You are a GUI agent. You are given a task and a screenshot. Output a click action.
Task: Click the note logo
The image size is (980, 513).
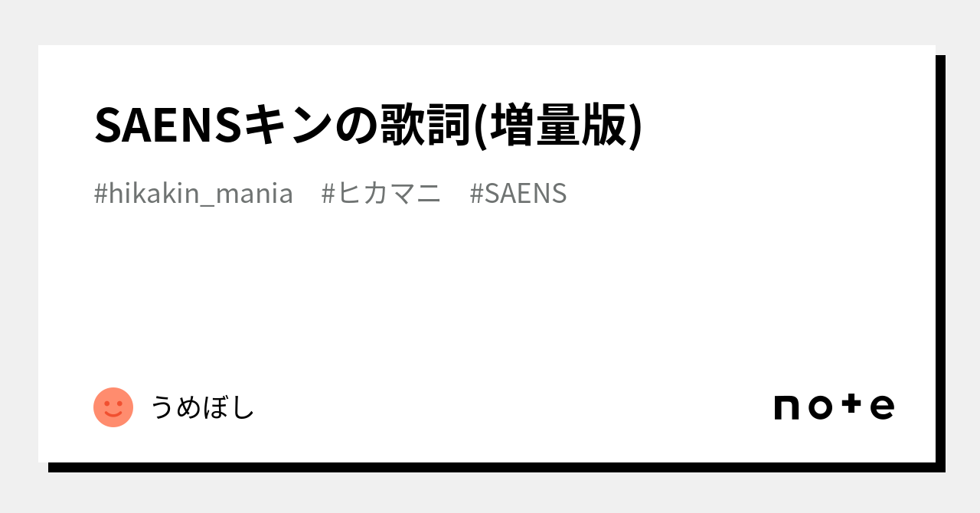[834, 407]
